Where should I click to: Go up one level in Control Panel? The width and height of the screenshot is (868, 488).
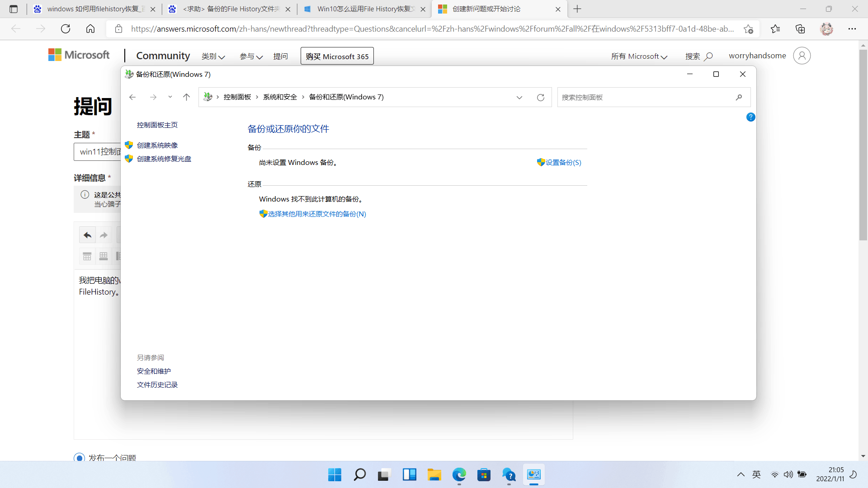tap(186, 97)
